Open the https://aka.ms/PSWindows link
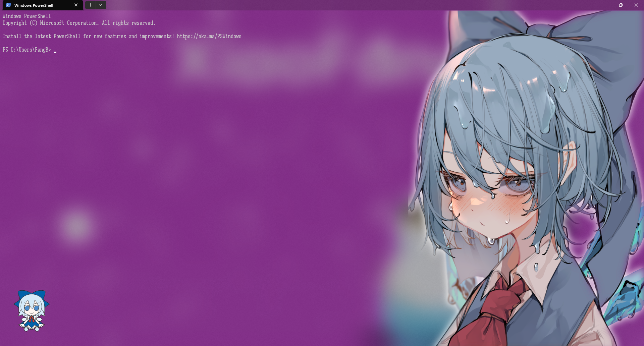The width and height of the screenshot is (644, 346). tap(209, 36)
